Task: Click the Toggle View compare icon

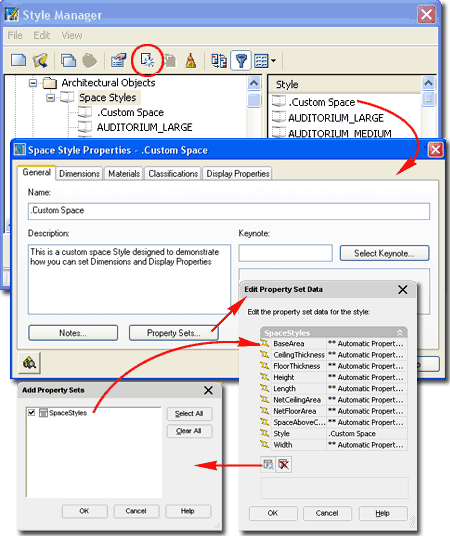Action: click(x=219, y=61)
